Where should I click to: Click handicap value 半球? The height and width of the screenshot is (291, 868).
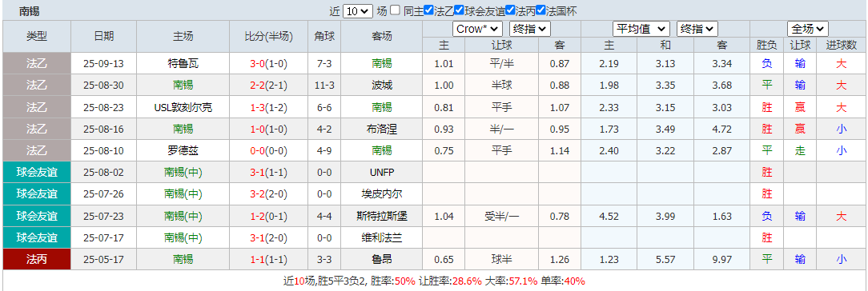502,85
